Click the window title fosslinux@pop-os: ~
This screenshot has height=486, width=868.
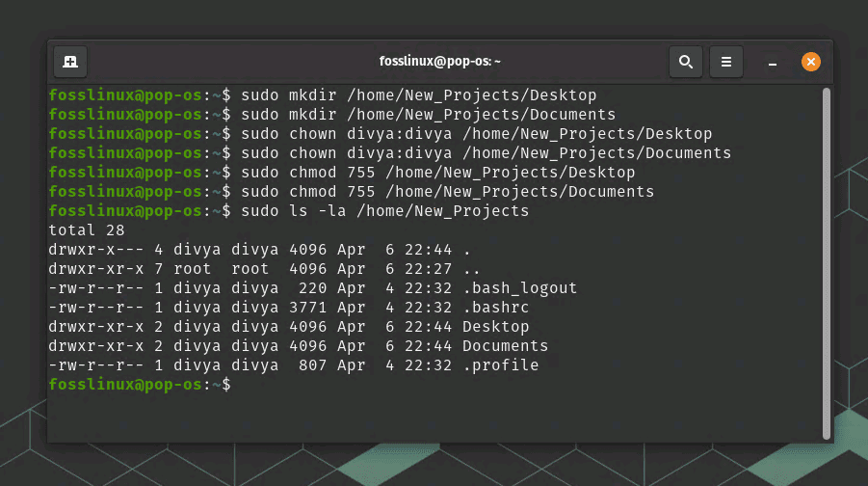click(x=439, y=61)
